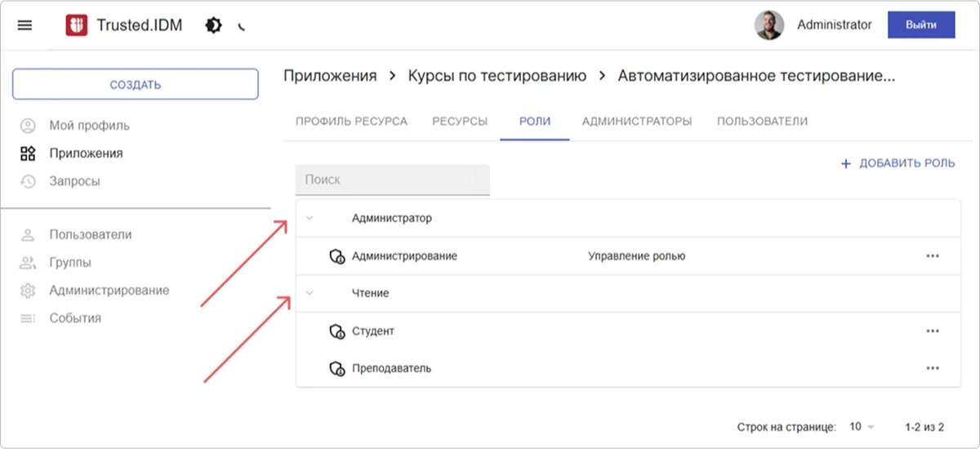Open the rows per page dropdown
Screen dimensions: 980x449
pyautogui.click(x=862, y=427)
